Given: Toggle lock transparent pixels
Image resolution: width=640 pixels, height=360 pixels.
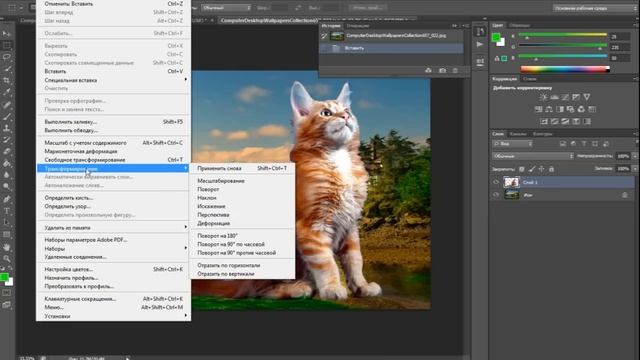Looking at the screenshot, I should click(522, 169).
